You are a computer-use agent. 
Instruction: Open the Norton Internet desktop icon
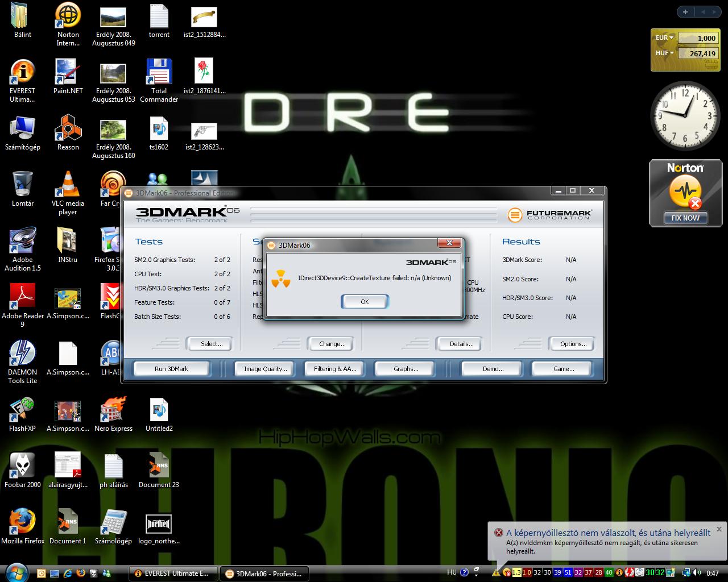pos(68,25)
